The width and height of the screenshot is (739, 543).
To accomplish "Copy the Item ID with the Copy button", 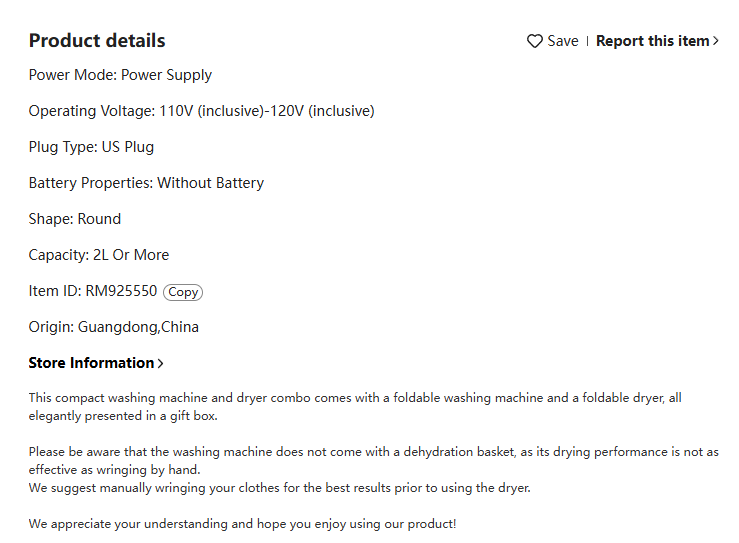I will pos(183,292).
